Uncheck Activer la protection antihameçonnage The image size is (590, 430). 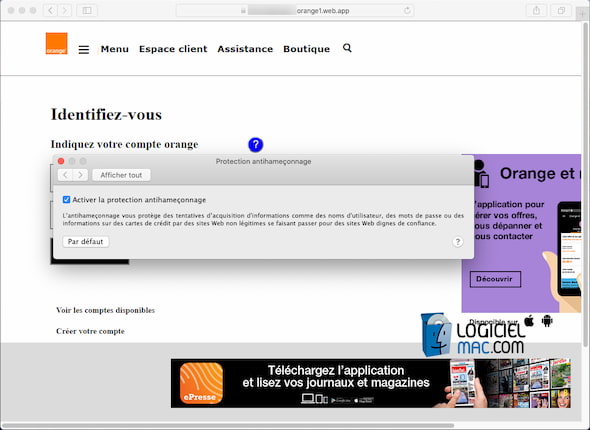tap(66, 200)
